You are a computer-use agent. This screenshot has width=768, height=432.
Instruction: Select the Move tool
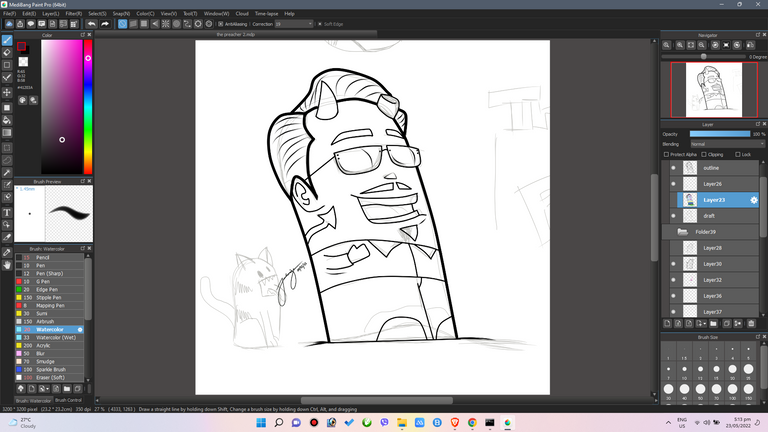[7, 92]
